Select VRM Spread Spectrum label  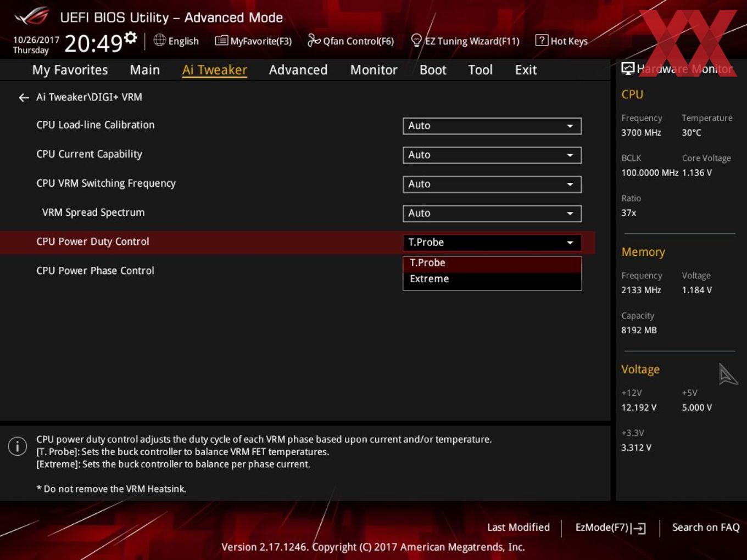[x=93, y=212]
